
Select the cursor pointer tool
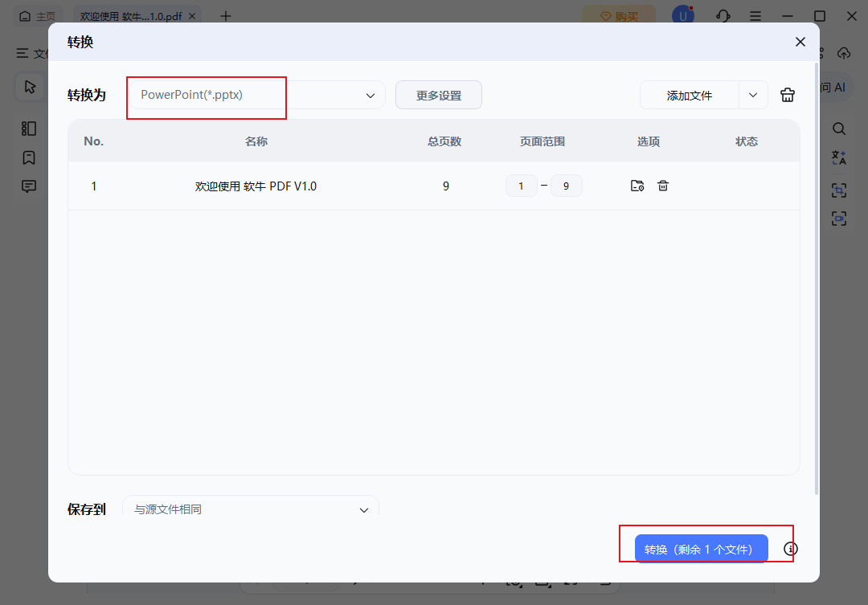30,87
